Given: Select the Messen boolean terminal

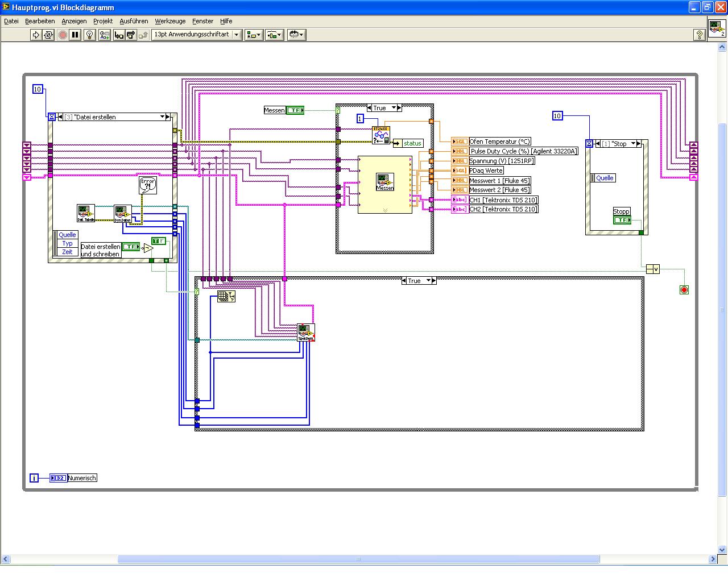Looking at the screenshot, I should (x=295, y=110).
